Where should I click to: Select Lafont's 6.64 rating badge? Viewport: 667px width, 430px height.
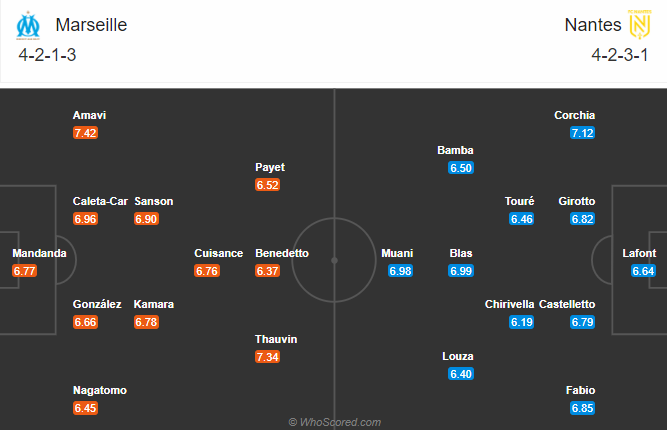click(643, 271)
